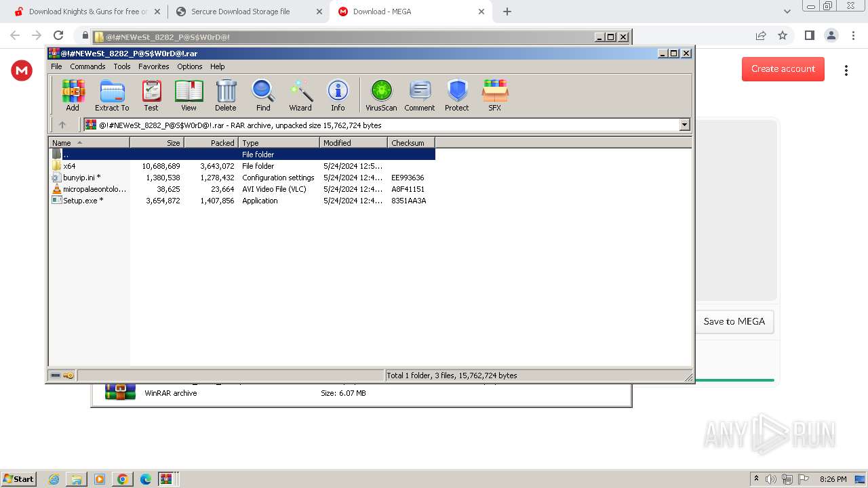Open the MEGA page three-dot menu
Image resolution: width=868 pixels, height=488 pixels.
click(846, 70)
